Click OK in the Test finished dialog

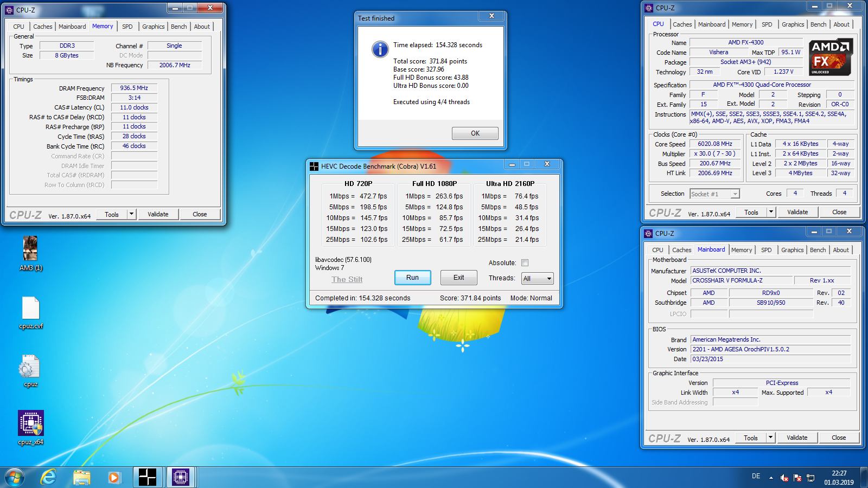[x=475, y=133]
